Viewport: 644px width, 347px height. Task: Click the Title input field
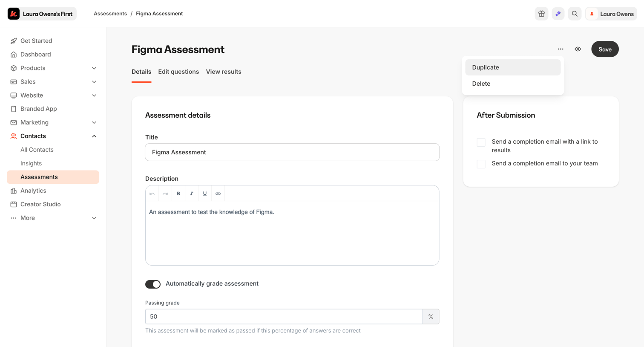pos(292,152)
